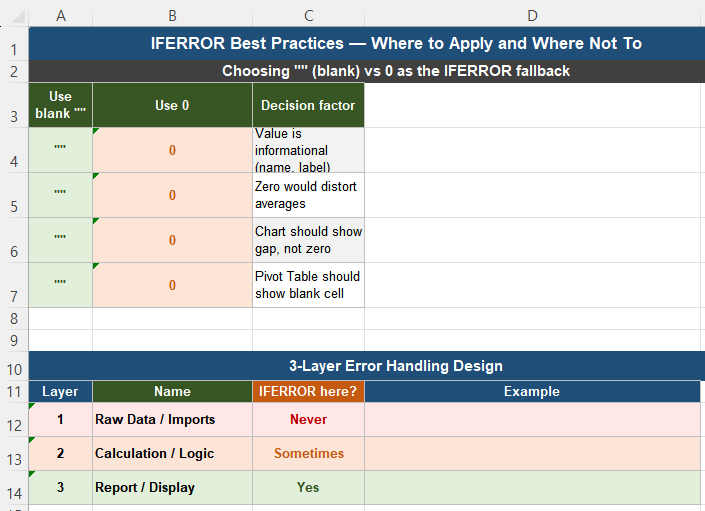
Task: Select row 11 header
Action: point(14,391)
